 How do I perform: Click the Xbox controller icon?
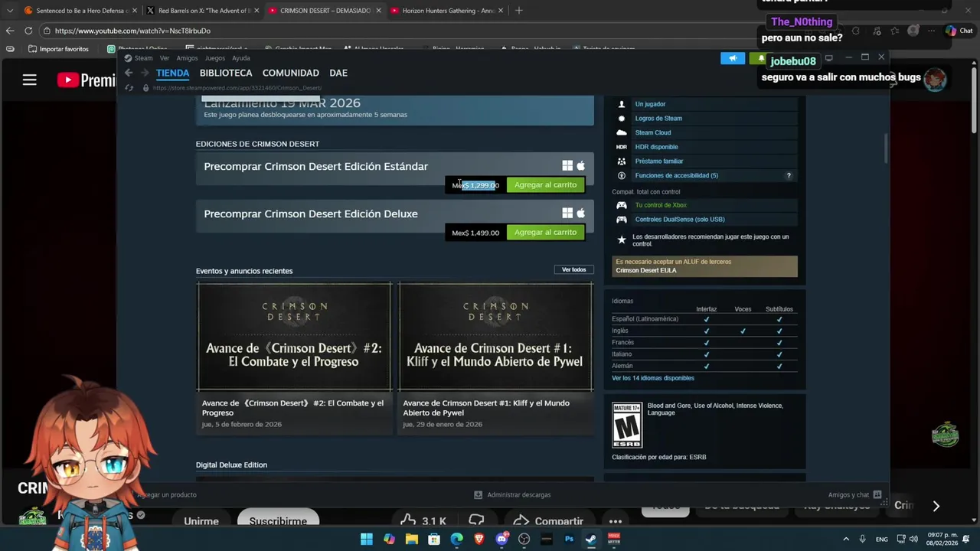coord(622,205)
